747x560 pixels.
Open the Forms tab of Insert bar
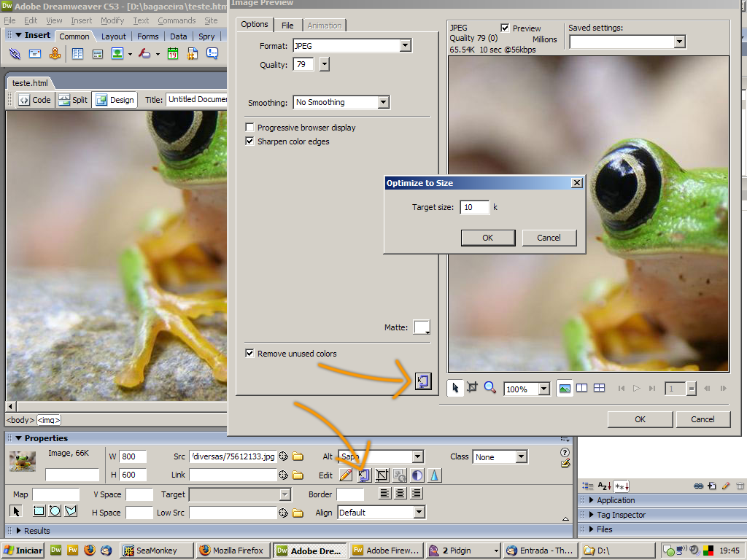[x=147, y=36]
